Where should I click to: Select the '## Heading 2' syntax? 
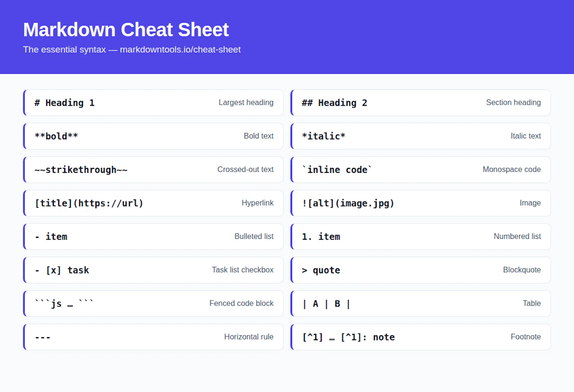pos(335,103)
